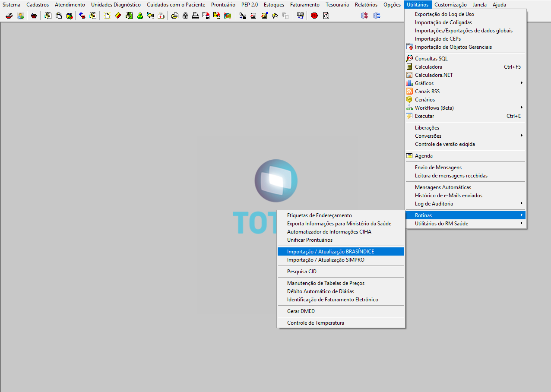Click the red tray toolbar icon
Viewport: 551px width, 392px height.
pyautogui.click(x=9, y=16)
